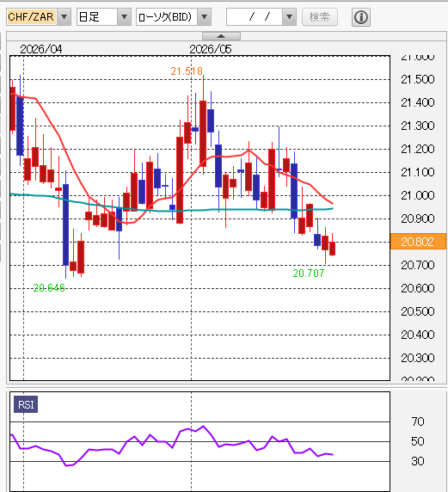
Task: Click the 2026/04 date marker
Action: [41, 49]
